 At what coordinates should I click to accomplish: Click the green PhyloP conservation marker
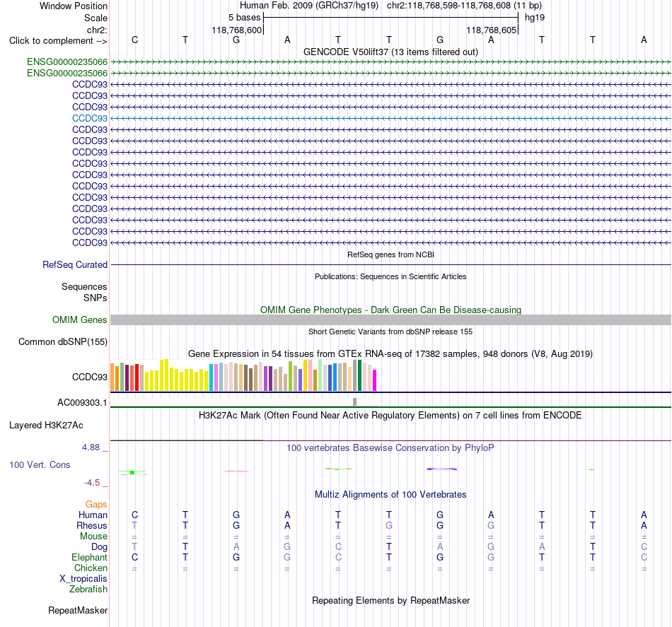132,472
